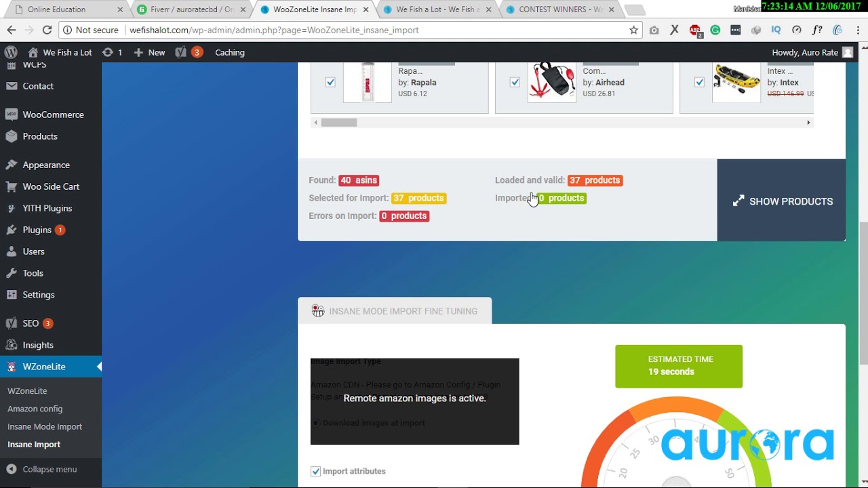Viewport: 868px width, 488px height.
Task: Click the WordPress logo in admin bar
Action: point(11,52)
